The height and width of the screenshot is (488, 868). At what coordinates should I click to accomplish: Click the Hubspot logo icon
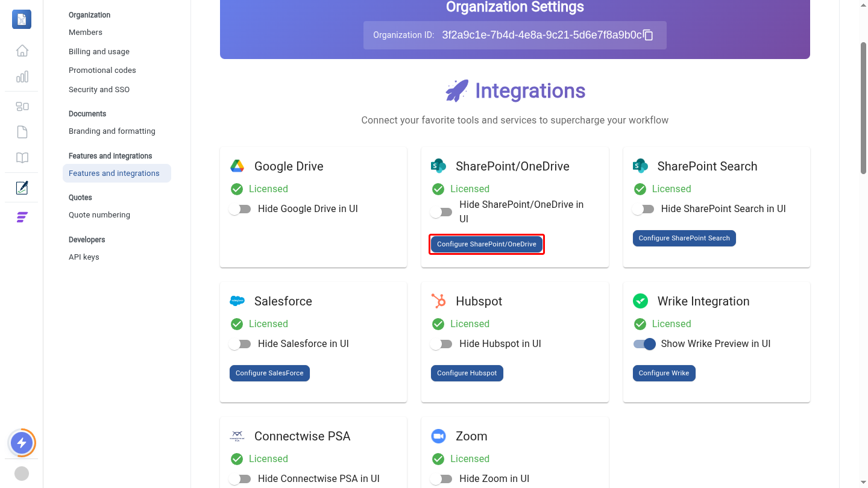(x=438, y=301)
